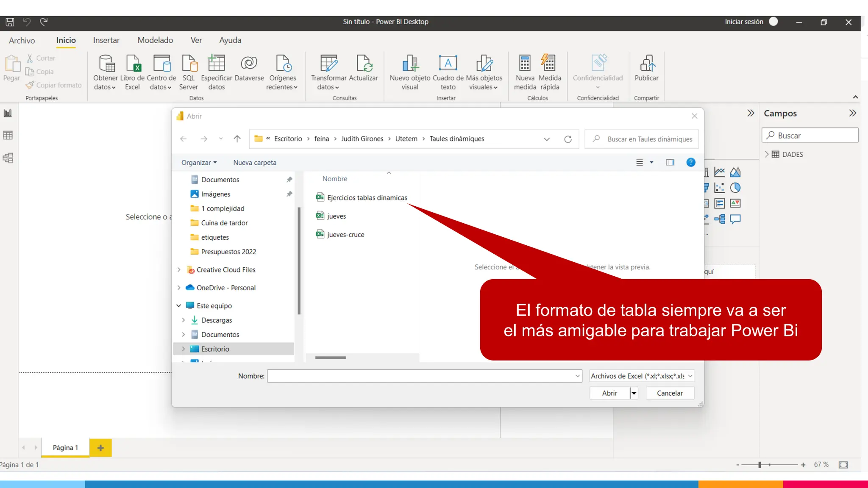The width and height of the screenshot is (868, 488).
Task: Click the blue help icon in dialog
Action: click(x=691, y=162)
